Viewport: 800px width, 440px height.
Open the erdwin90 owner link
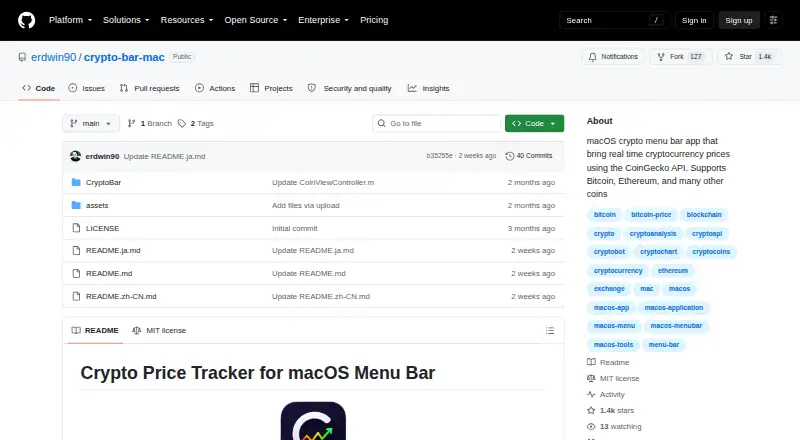click(x=54, y=57)
